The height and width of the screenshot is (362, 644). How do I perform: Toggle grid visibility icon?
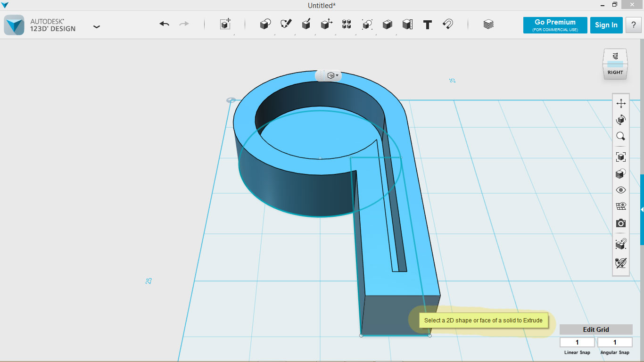[x=621, y=206]
